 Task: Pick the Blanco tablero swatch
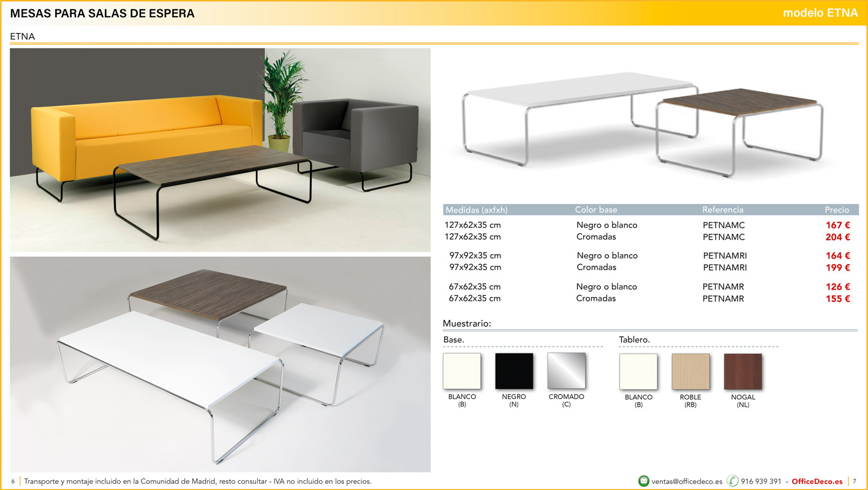638,372
